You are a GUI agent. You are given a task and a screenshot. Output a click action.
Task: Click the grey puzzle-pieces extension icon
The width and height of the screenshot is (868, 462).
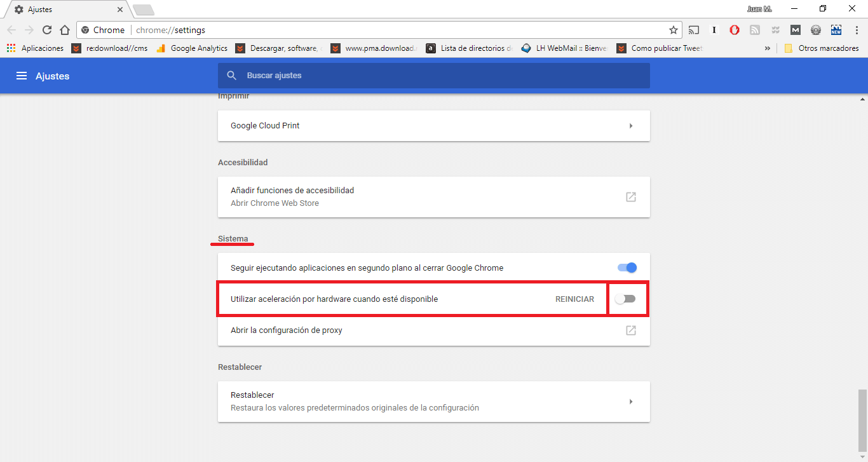775,30
